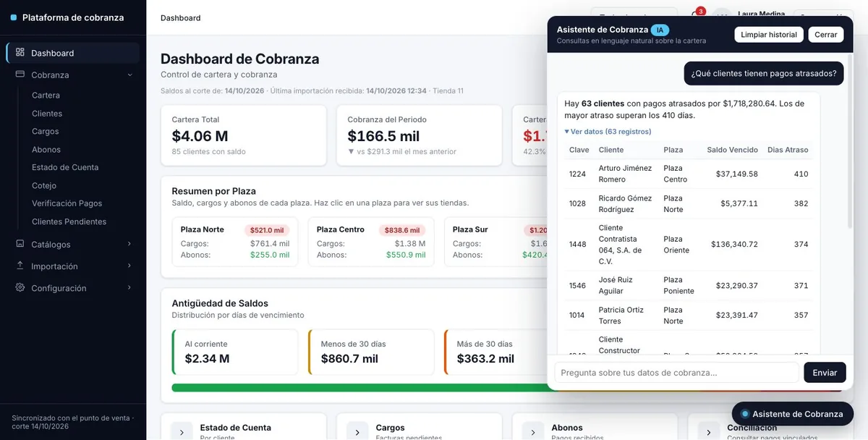This screenshot has height=440, width=868.
Task: Click the Cargos card arrow icon
Action: tap(357, 431)
